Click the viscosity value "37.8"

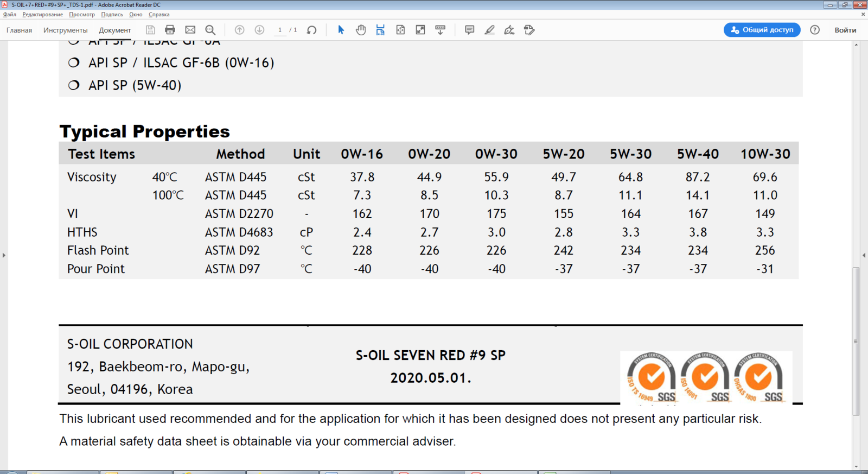point(362,178)
